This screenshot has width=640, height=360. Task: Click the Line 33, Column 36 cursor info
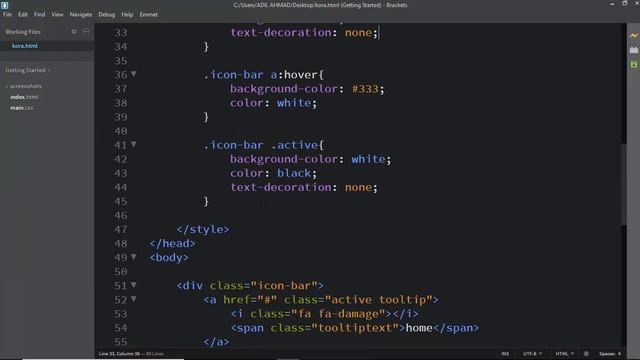pyautogui.click(x=119, y=354)
